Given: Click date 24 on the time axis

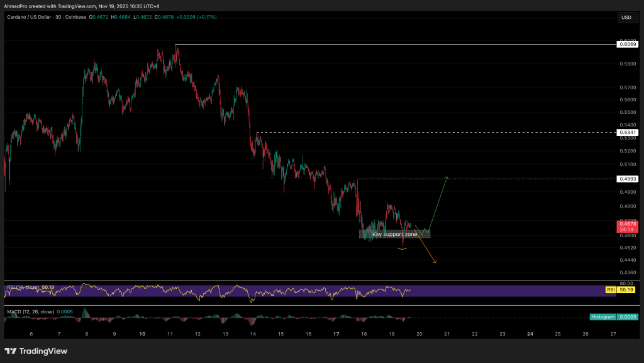Looking at the screenshot, I should point(530,334).
